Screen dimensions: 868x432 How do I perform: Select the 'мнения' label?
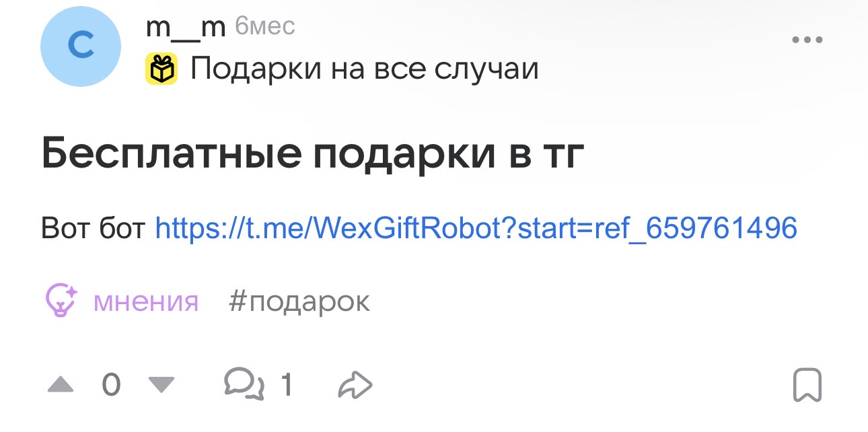coord(146,301)
